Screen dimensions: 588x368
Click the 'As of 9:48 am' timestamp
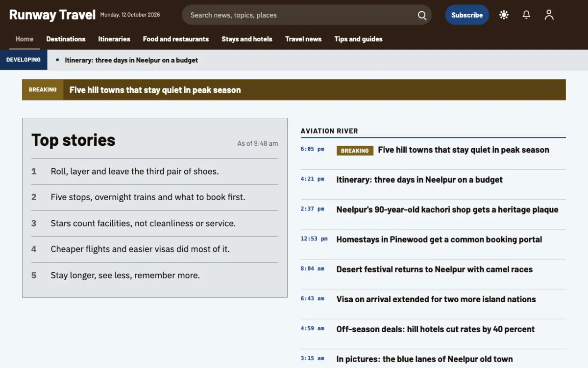tap(258, 144)
